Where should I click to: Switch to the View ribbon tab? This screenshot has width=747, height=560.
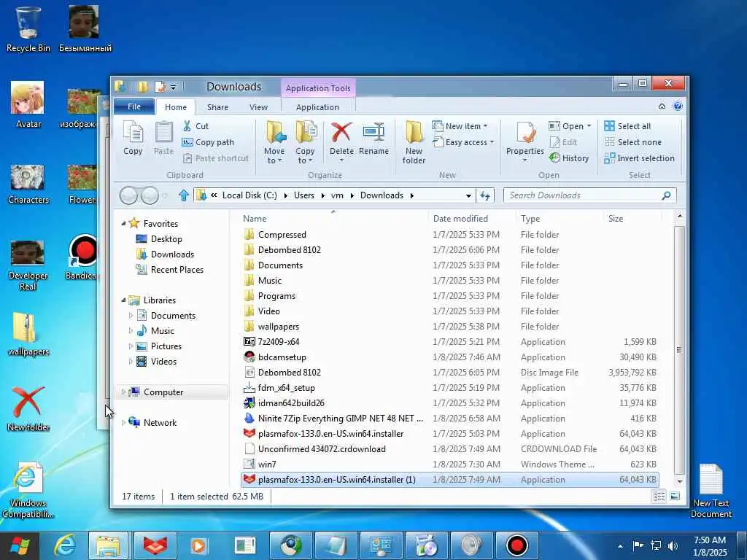(x=259, y=107)
